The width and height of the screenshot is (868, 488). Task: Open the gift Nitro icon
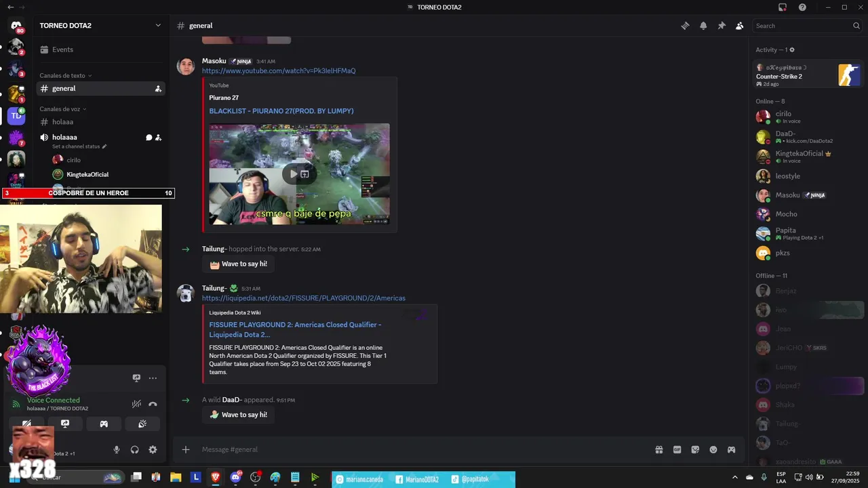(x=658, y=449)
